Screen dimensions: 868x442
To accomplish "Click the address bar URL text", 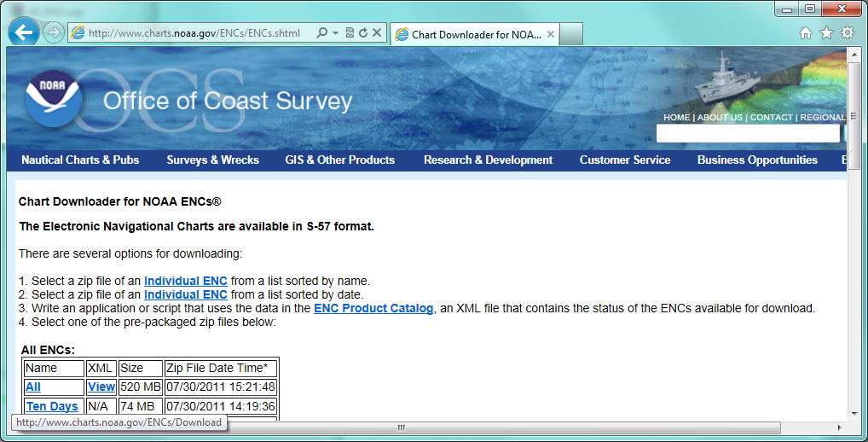I will tap(194, 33).
